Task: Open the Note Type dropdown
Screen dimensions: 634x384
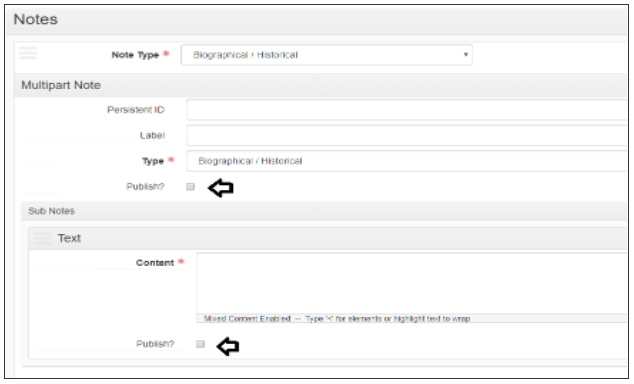Action: (327, 55)
